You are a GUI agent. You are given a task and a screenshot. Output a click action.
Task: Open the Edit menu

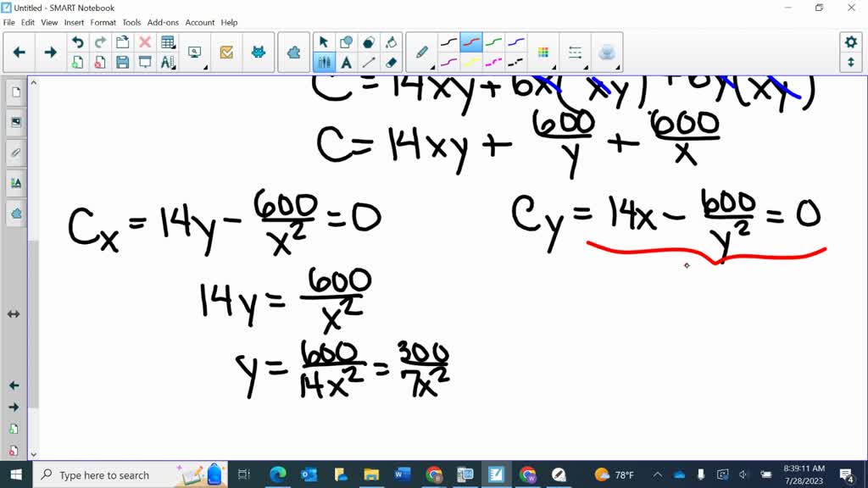tap(28, 23)
